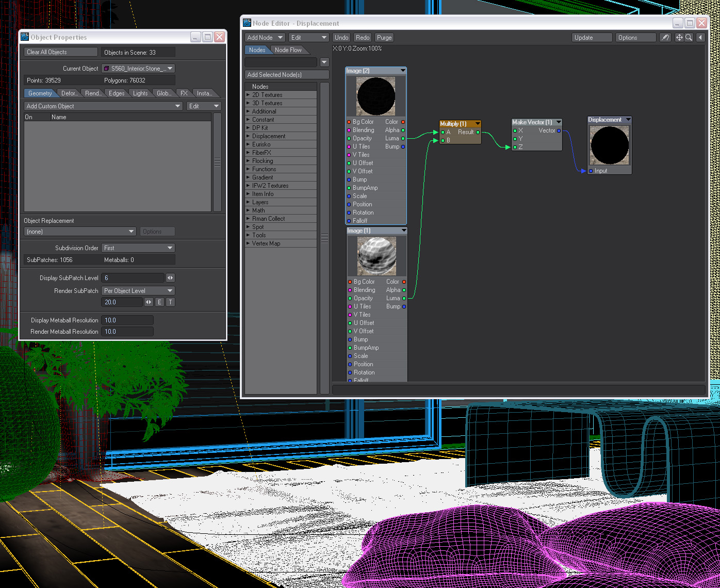Click the Display SubPatch Level arrows spinner
Viewport: 720px width, 588px height.
click(x=170, y=278)
